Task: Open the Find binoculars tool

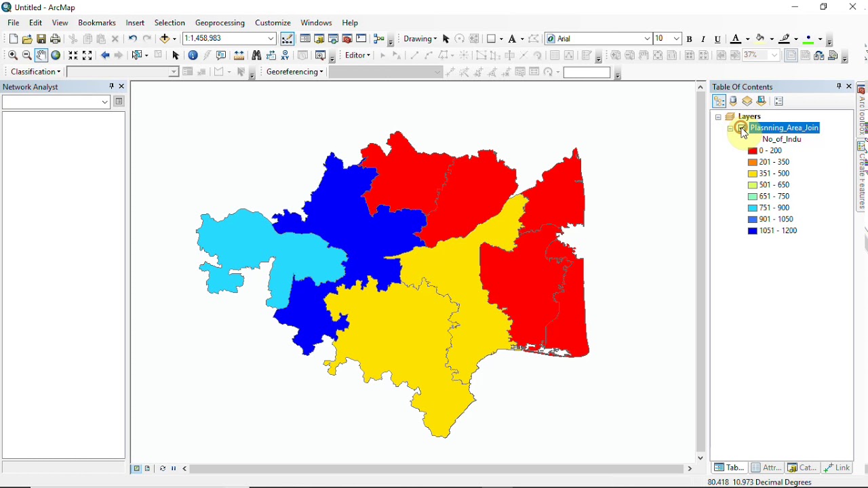Action: [x=256, y=56]
